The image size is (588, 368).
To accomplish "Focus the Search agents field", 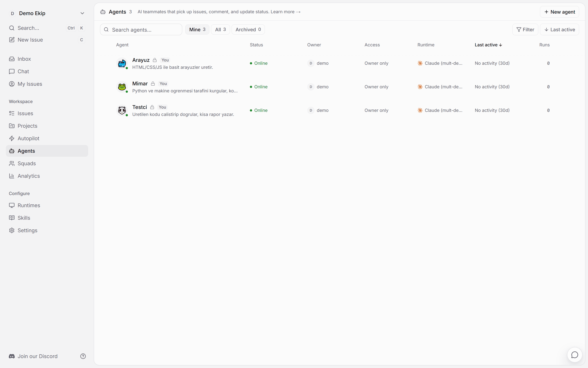I will tap(141, 29).
